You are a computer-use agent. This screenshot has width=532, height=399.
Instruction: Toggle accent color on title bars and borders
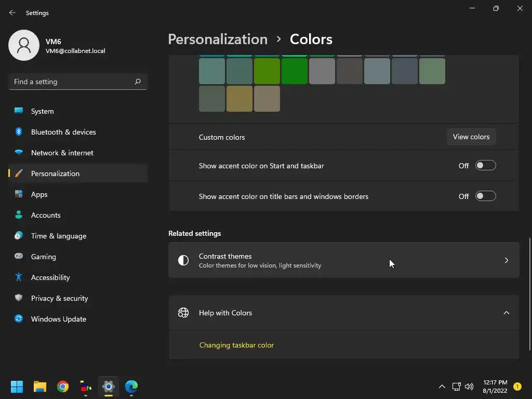click(485, 196)
